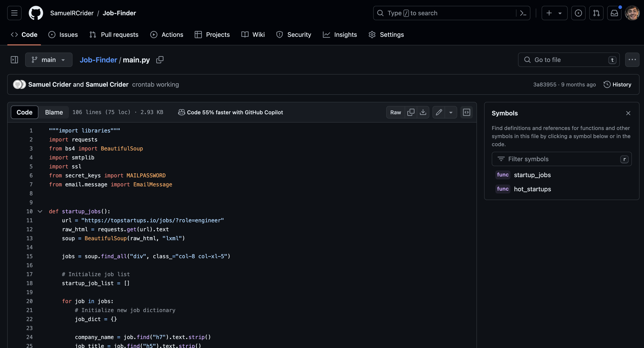
Task: Select the Blame view toggle
Action: tap(54, 112)
